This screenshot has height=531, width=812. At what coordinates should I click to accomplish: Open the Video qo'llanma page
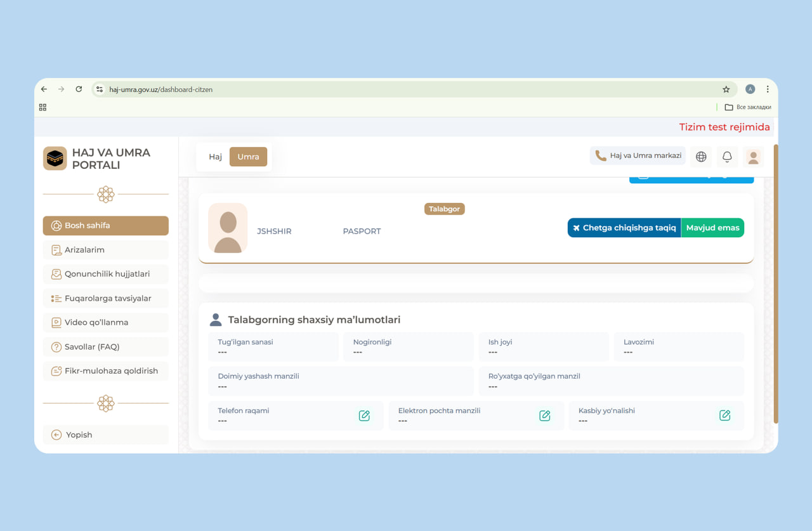105,322
